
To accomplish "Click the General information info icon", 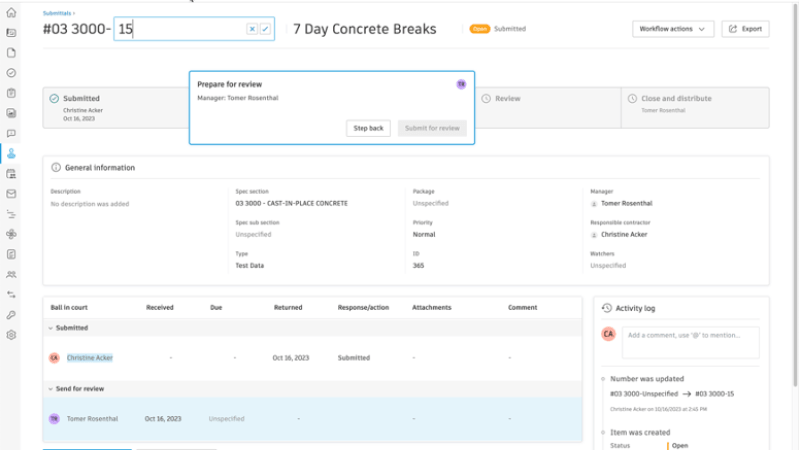I will (56, 168).
